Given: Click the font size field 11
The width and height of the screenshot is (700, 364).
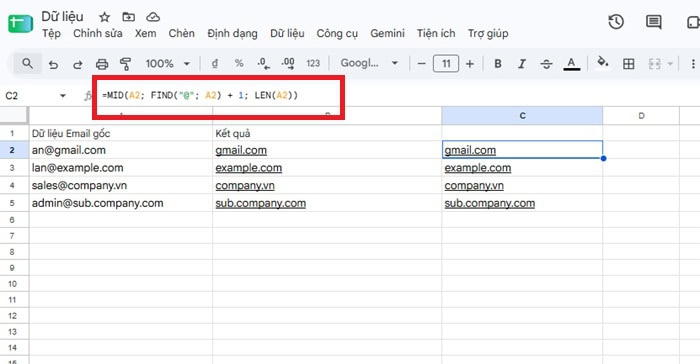Looking at the screenshot, I should click(x=446, y=64).
